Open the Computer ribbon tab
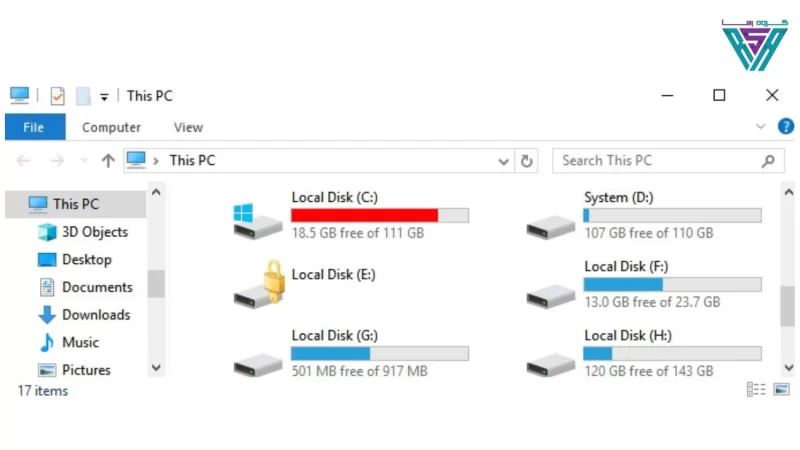Viewport: 800px width, 450px height. [111, 127]
